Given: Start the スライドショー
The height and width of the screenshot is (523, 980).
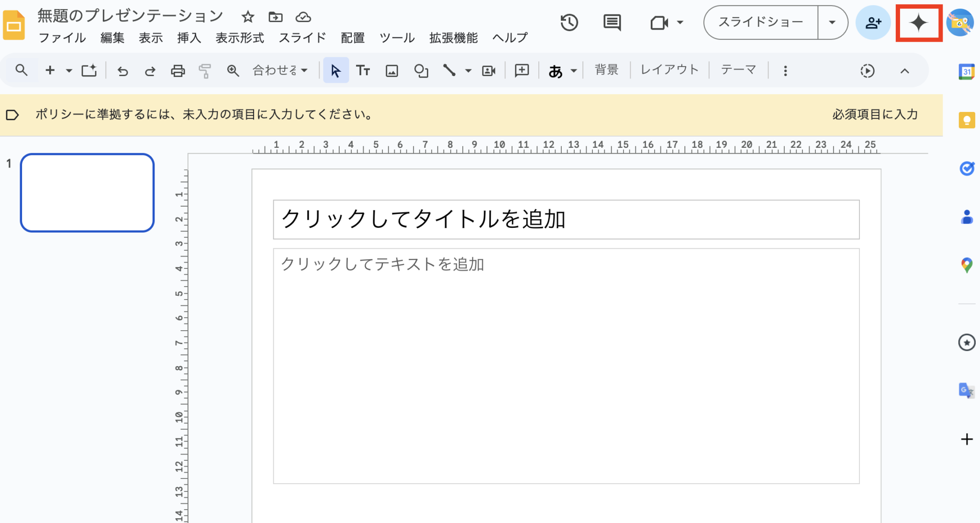Looking at the screenshot, I should (761, 22).
